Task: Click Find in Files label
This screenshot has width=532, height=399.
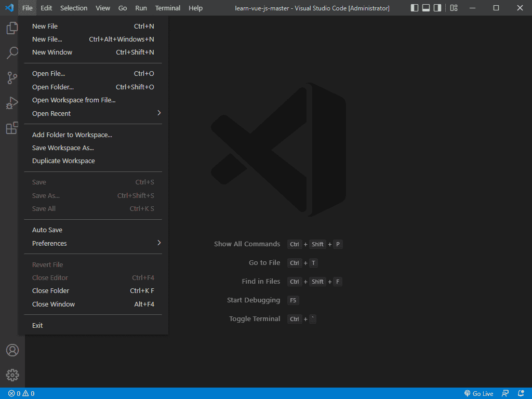Action: [261, 281]
